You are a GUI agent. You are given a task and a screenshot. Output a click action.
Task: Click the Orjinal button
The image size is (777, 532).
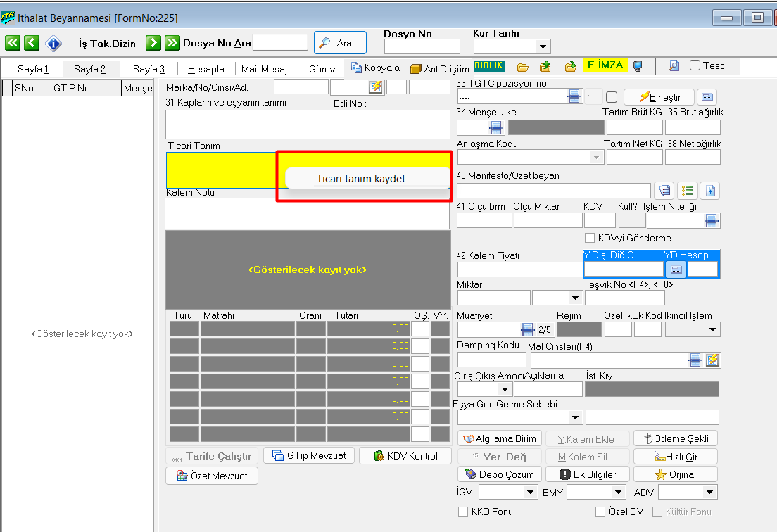click(676, 474)
